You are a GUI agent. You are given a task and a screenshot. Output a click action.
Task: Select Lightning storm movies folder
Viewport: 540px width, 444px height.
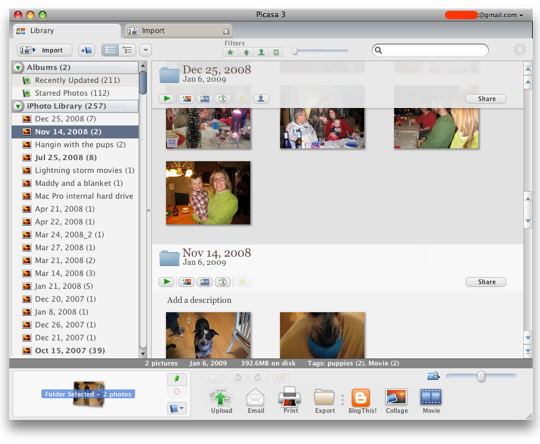[75, 170]
